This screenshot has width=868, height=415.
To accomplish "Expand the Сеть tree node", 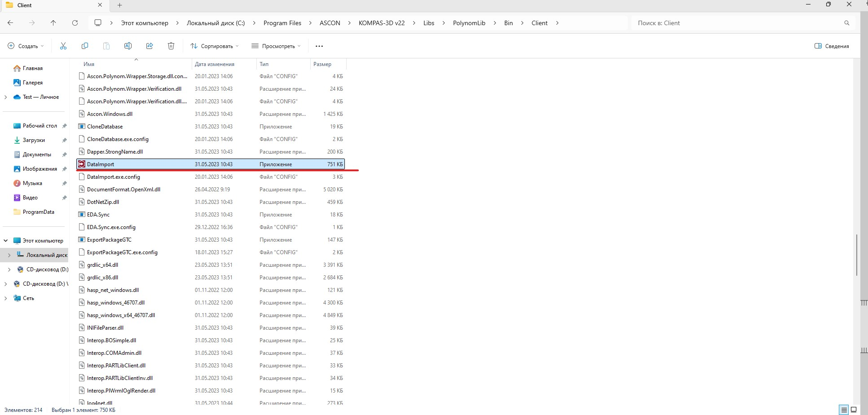I will point(5,298).
